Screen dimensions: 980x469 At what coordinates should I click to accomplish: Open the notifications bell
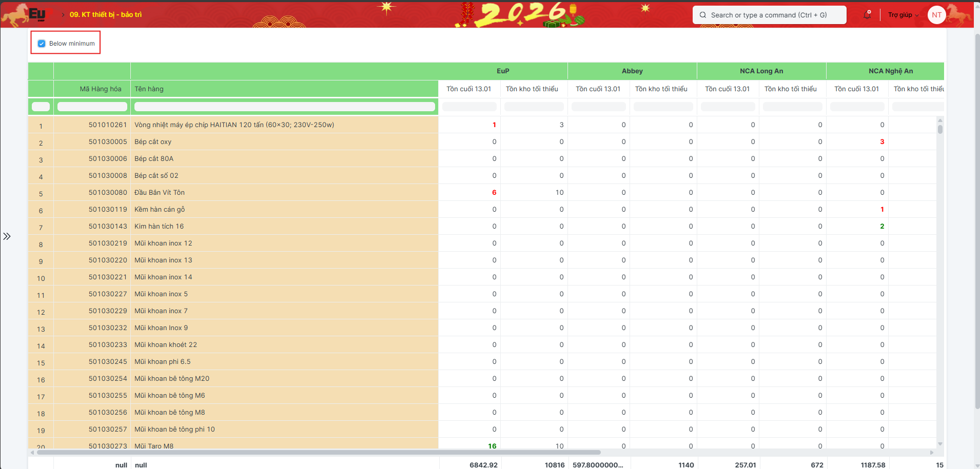(x=867, y=15)
